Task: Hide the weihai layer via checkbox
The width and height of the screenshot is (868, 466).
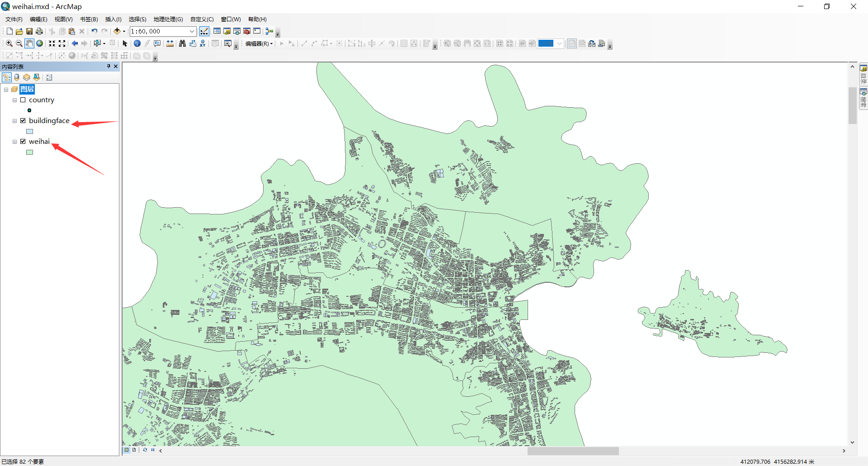Action: click(23, 142)
